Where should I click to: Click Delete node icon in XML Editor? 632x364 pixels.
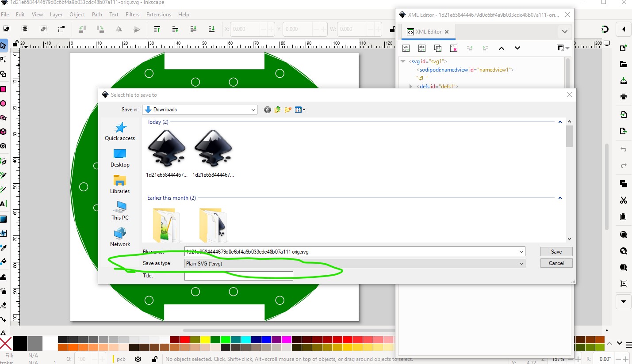tap(454, 48)
